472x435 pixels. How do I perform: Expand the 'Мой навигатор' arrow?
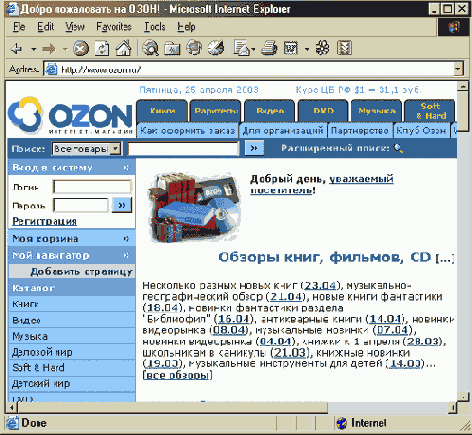tap(126, 255)
